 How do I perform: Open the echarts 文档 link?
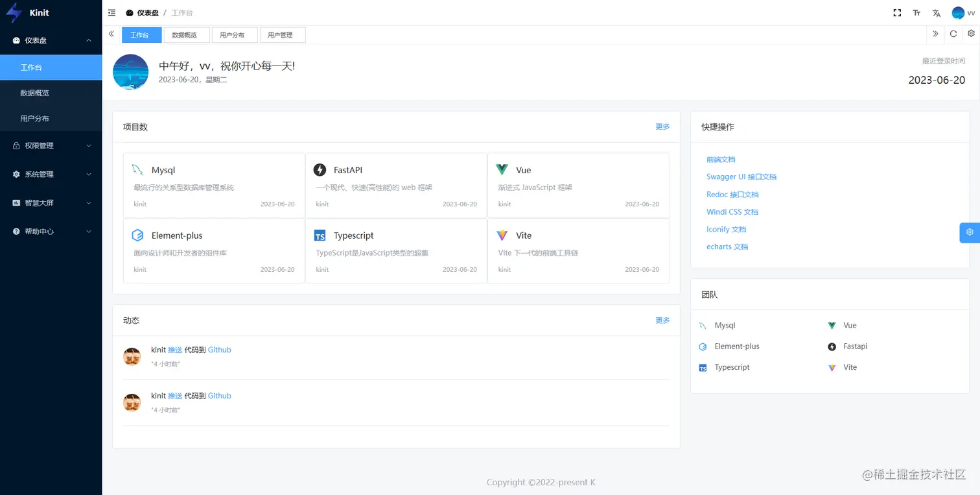click(x=727, y=247)
